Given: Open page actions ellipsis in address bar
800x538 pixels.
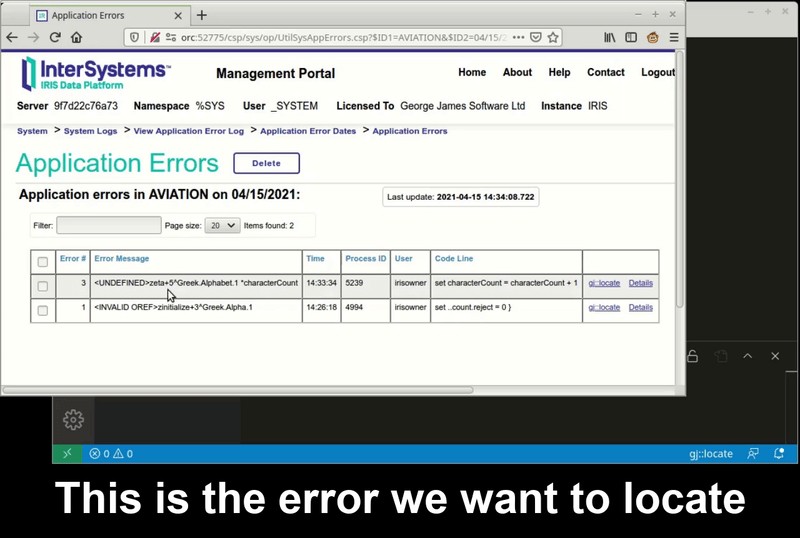Looking at the screenshot, I should pyautogui.click(x=518, y=37).
